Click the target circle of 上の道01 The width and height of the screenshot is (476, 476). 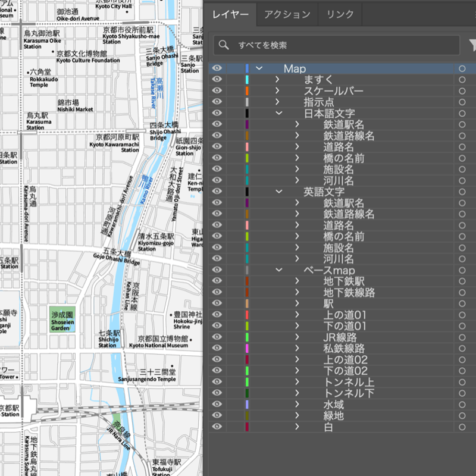462,315
